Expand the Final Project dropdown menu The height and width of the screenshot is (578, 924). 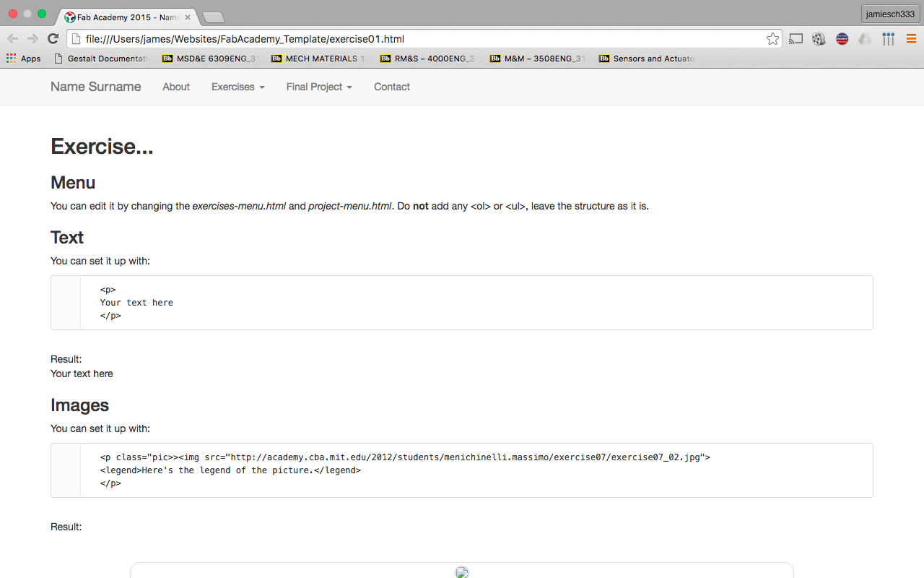pyautogui.click(x=318, y=87)
